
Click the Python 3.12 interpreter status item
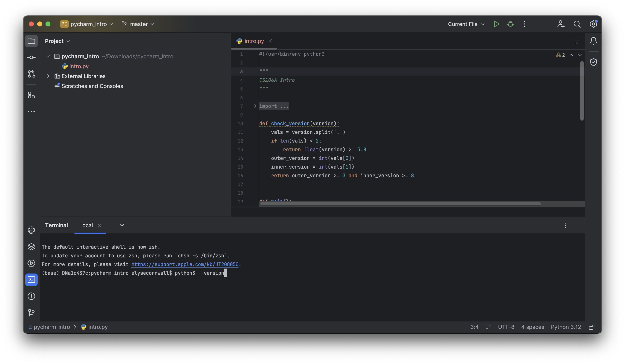(565, 327)
